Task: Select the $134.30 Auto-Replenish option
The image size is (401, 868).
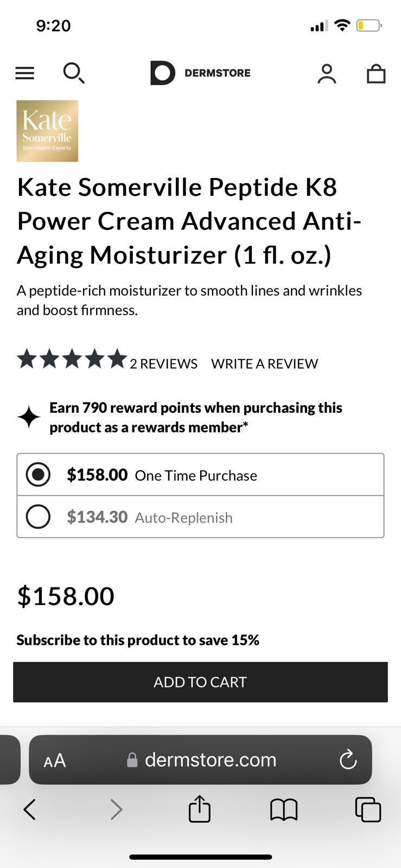Action: point(200,517)
